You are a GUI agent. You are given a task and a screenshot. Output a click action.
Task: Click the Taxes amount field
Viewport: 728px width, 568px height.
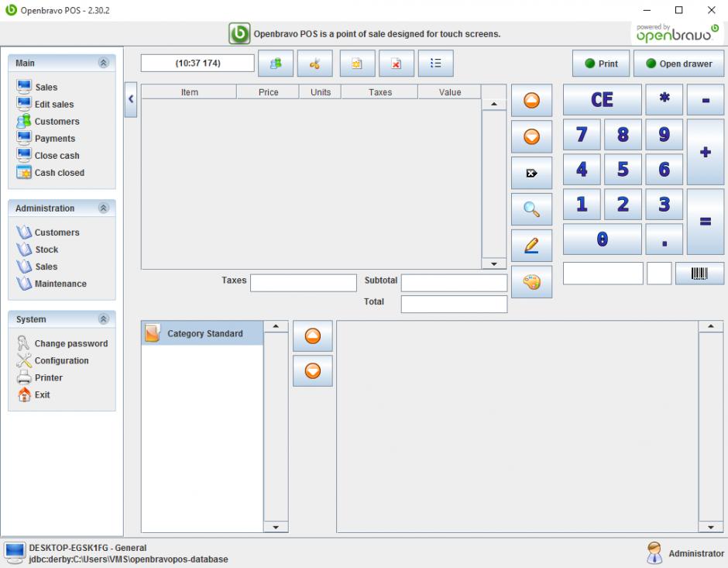click(303, 283)
